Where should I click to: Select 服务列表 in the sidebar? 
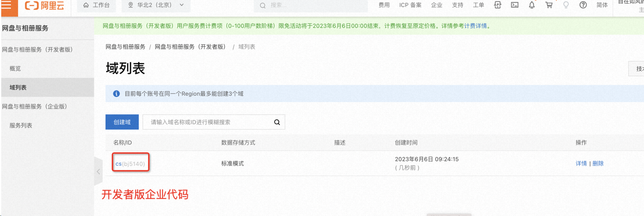click(21, 125)
